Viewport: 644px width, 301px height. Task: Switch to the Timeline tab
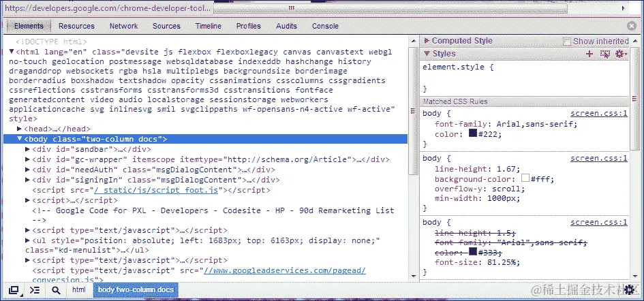209,26
